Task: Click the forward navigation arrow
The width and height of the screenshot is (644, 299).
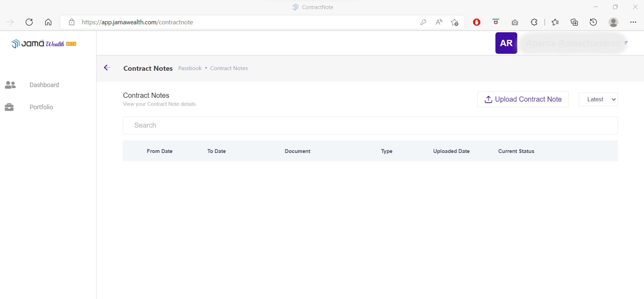Action: [10, 22]
